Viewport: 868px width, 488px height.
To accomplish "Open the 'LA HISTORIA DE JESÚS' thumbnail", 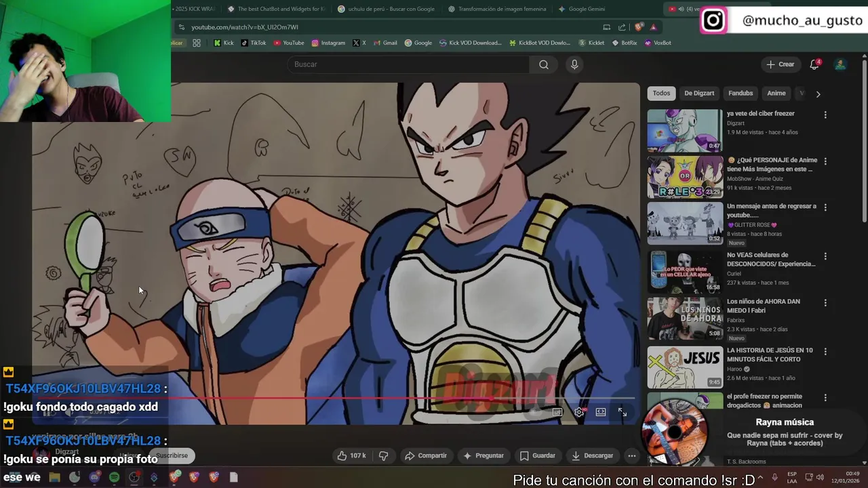I will click(x=684, y=367).
